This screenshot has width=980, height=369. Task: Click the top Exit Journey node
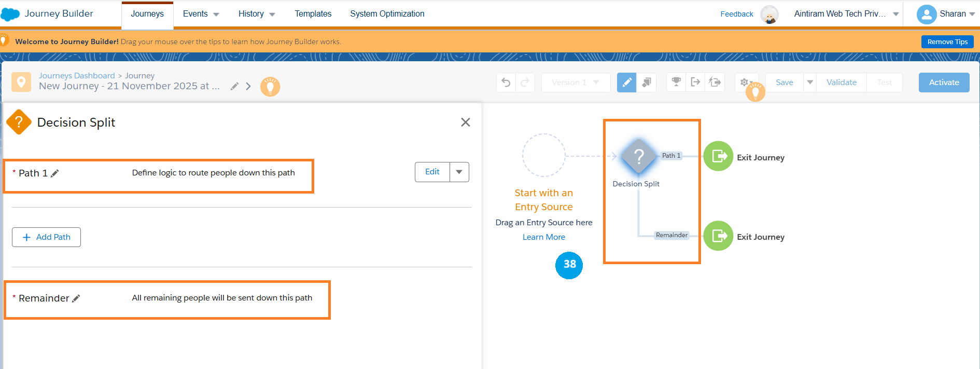pos(718,156)
